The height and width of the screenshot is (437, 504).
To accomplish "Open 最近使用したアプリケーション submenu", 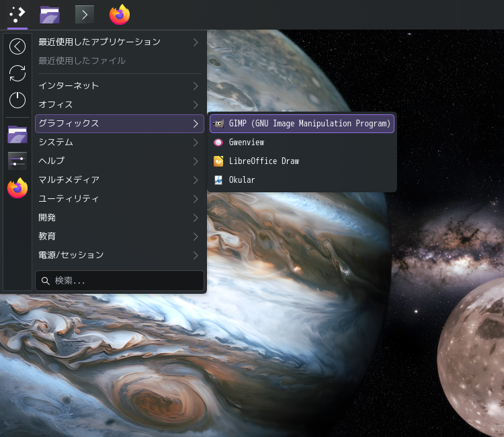I will 120,42.
